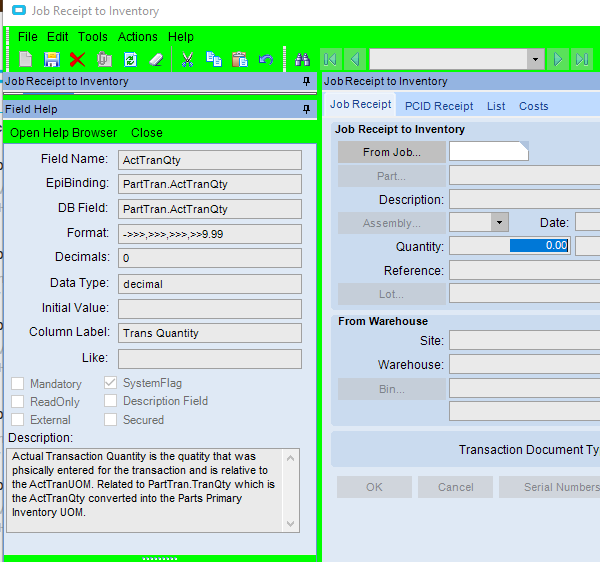This screenshot has height=562, width=600.
Task: Click the From Job... button
Action: 392,152
